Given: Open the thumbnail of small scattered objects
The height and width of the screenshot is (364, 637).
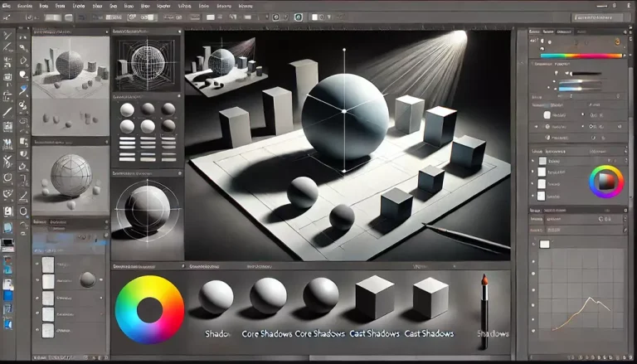Looking at the screenshot, I should coord(71,118).
